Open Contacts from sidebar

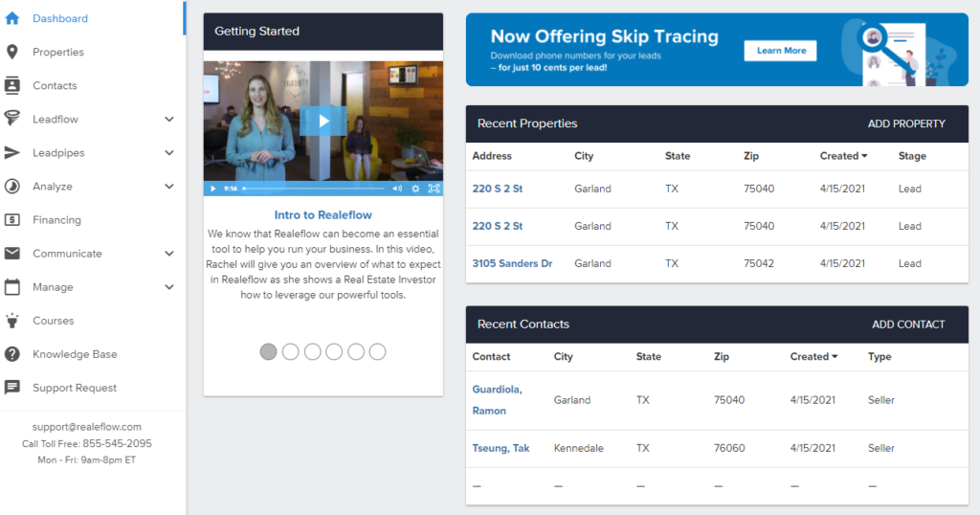pyautogui.click(x=55, y=85)
